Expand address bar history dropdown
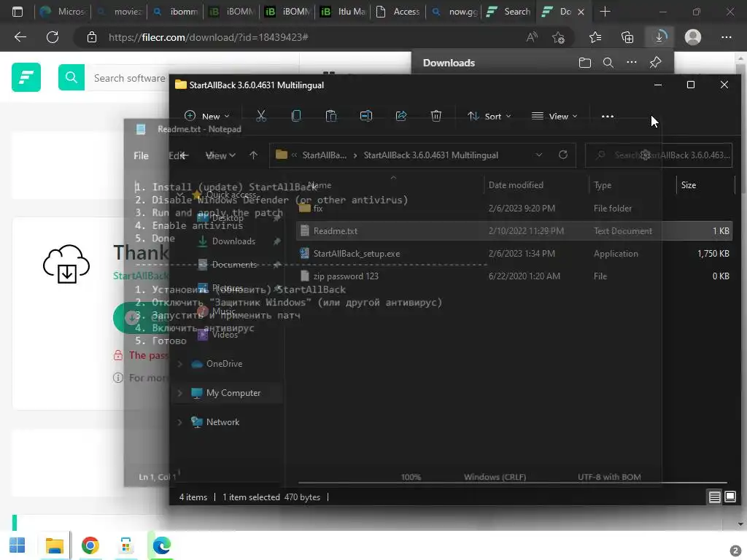 tap(539, 155)
